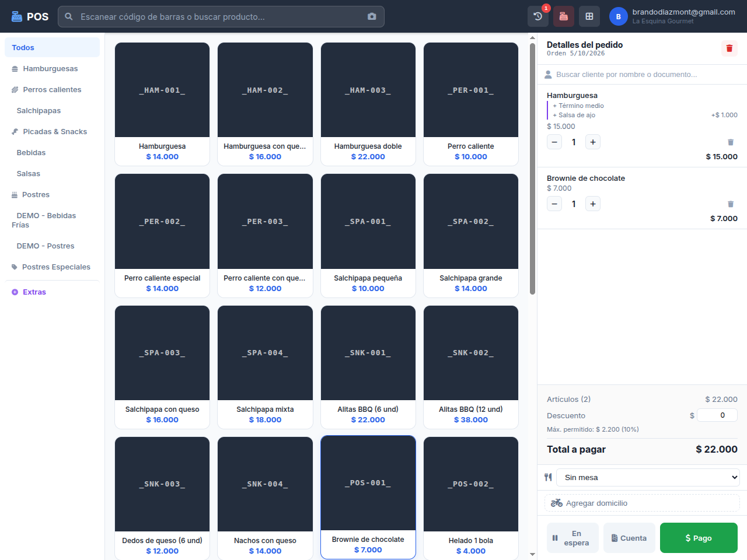The height and width of the screenshot is (560, 747).
Task: Focus the barcode product search field
Action: point(221,16)
